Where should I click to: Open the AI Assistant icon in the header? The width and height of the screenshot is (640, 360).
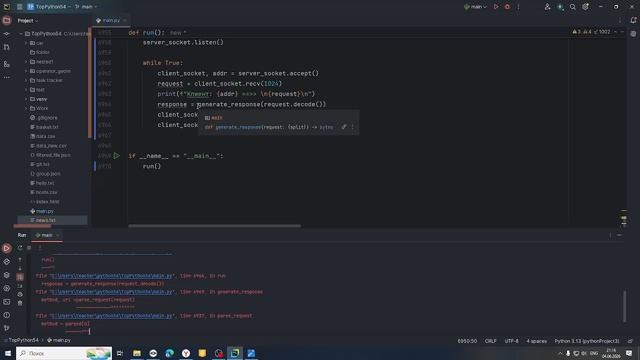pyautogui.click(x=560, y=7)
